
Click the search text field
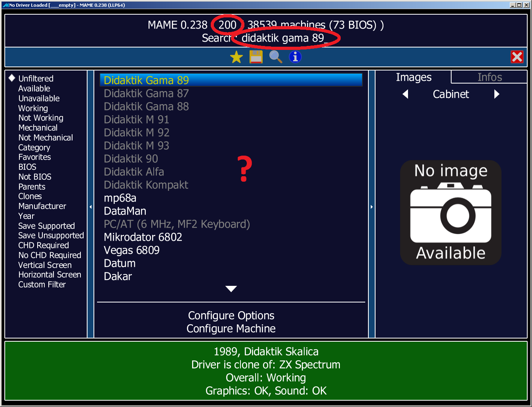point(282,38)
